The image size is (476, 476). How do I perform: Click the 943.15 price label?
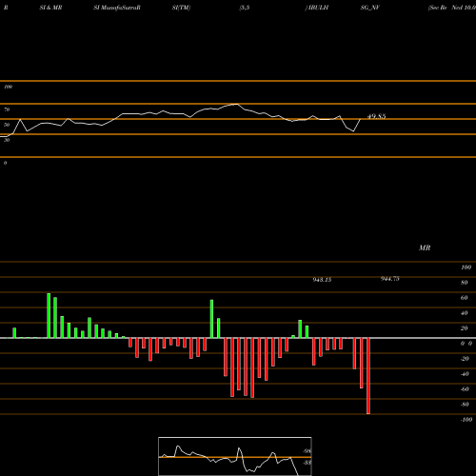(322, 280)
